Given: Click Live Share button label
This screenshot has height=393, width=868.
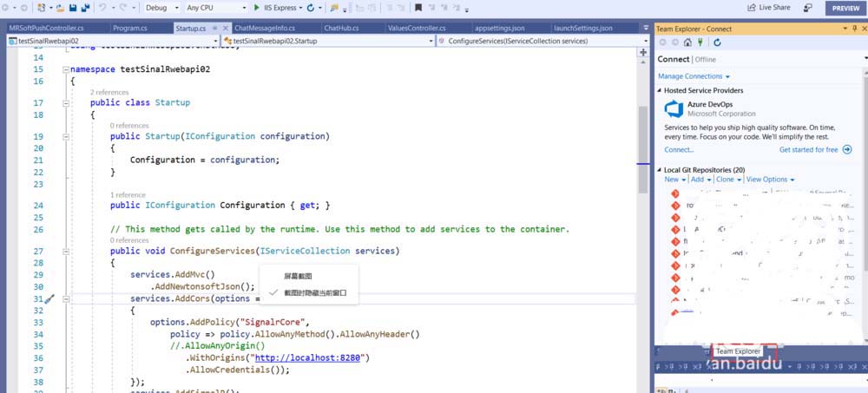Looking at the screenshot, I should point(775,8).
